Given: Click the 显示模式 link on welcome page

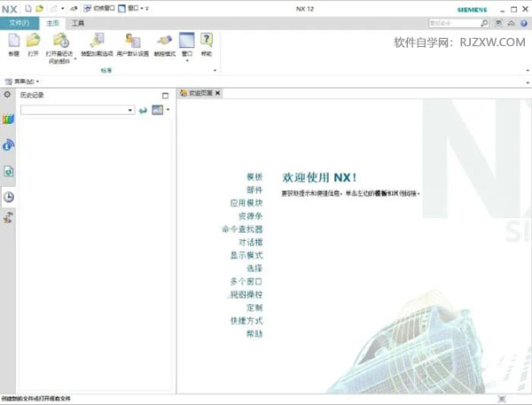Looking at the screenshot, I should tap(246, 255).
